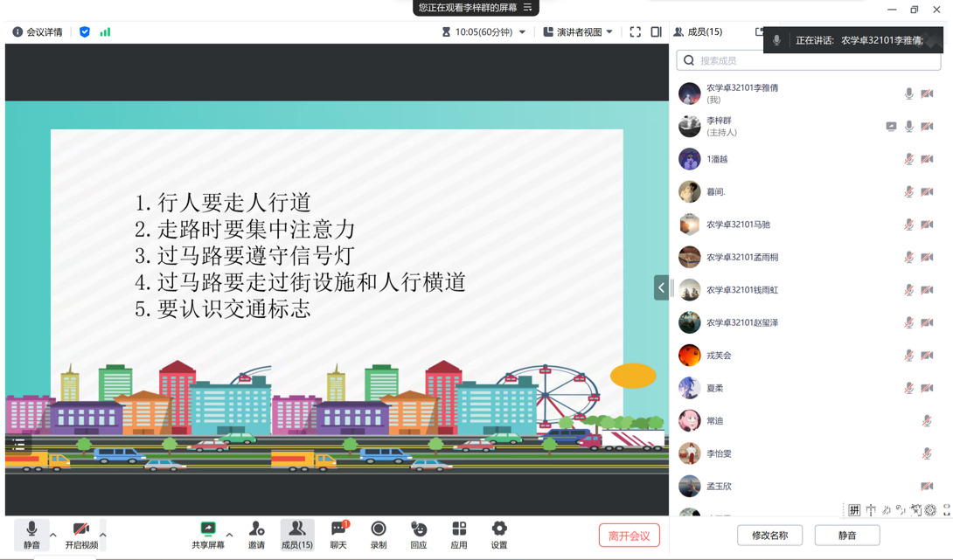The width and height of the screenshot is (953, 560).
Task: Open 共享屏幕 screen sharing
Action: (208, 535)
